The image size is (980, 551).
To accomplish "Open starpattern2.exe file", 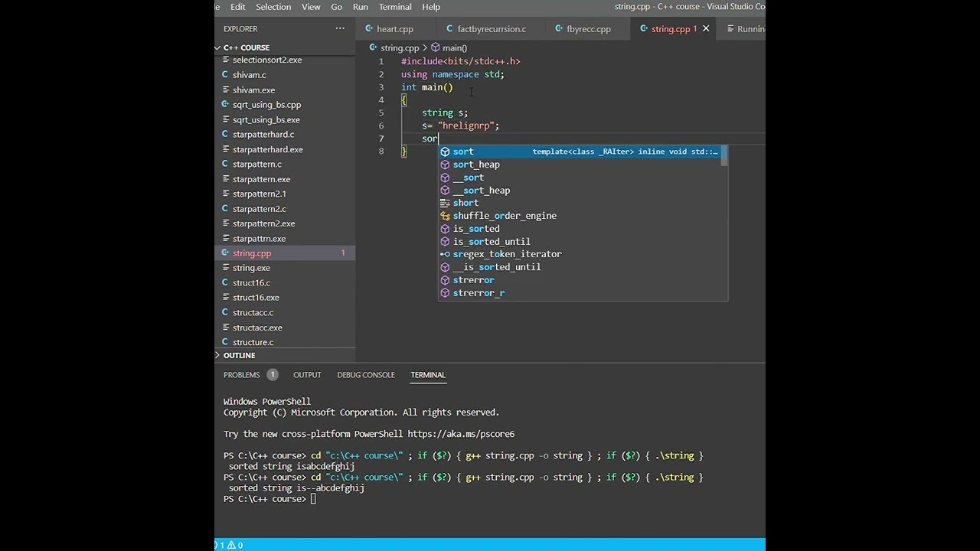I will point(263,223).
